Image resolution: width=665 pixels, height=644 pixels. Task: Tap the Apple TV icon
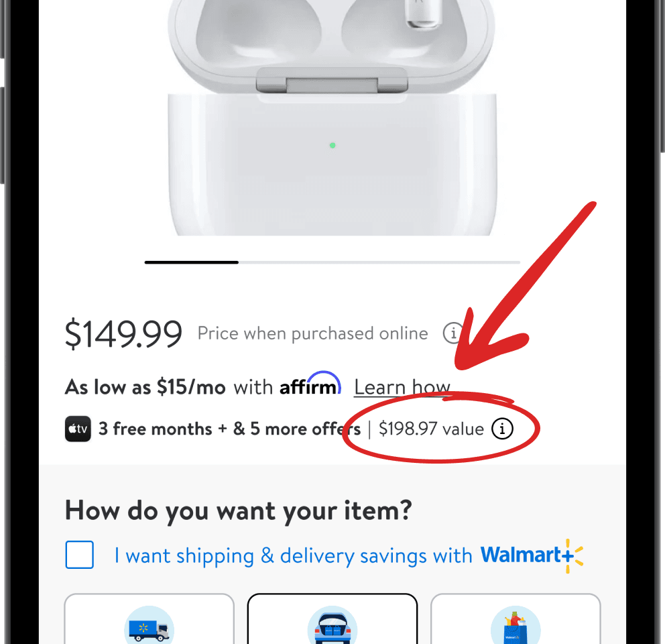point(78,429)
